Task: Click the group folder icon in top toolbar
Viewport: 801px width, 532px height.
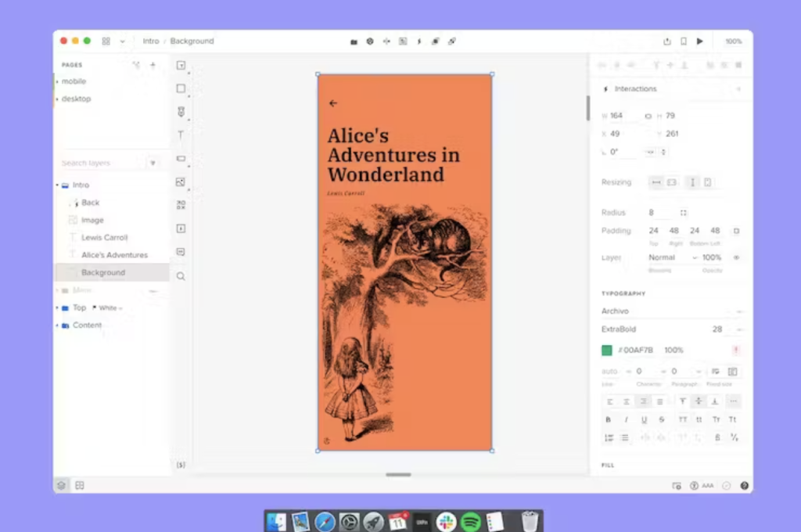Action: (354, 41)
